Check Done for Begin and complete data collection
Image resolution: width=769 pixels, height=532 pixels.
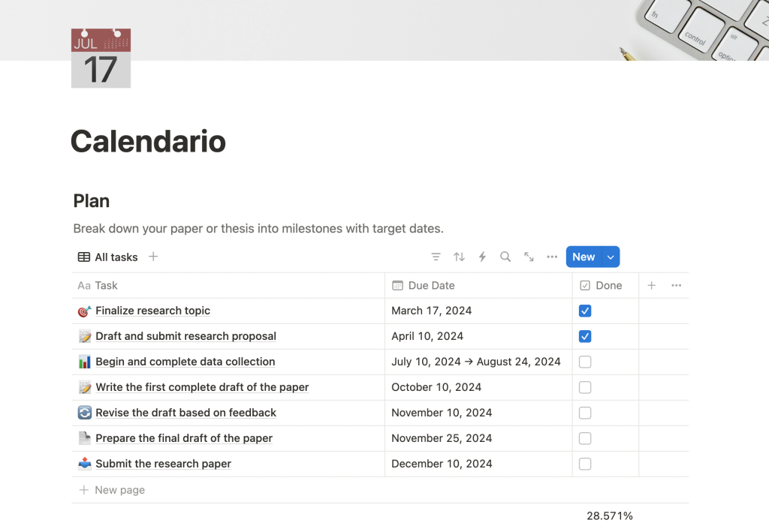585,362
